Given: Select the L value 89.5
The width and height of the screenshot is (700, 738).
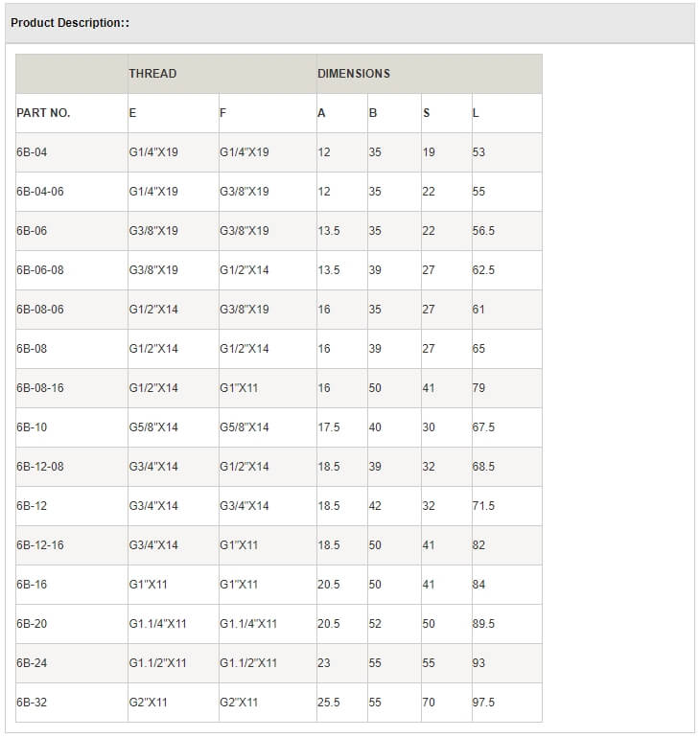Looking at the screenshot, I should pos(483,624).
